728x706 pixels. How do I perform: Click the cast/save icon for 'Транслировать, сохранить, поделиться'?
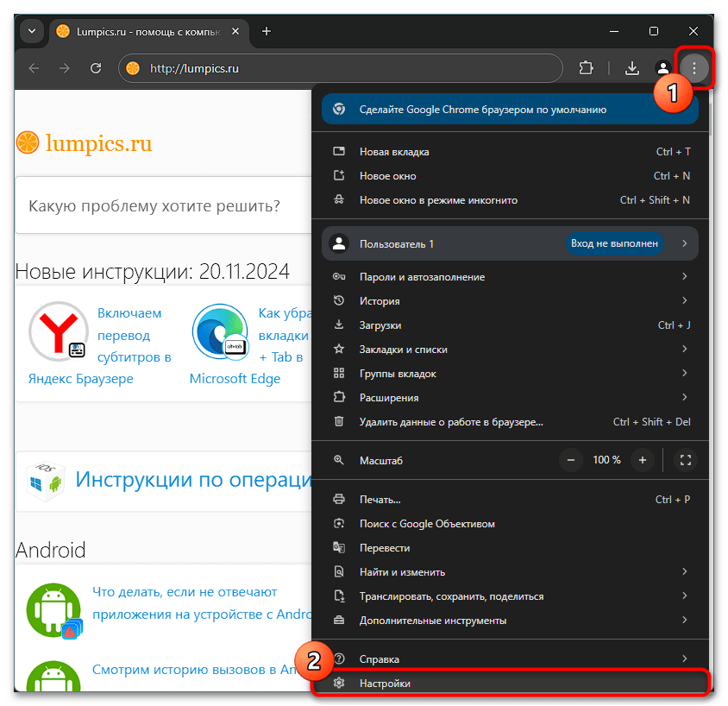pyautogui.click(x=339, y=596)
